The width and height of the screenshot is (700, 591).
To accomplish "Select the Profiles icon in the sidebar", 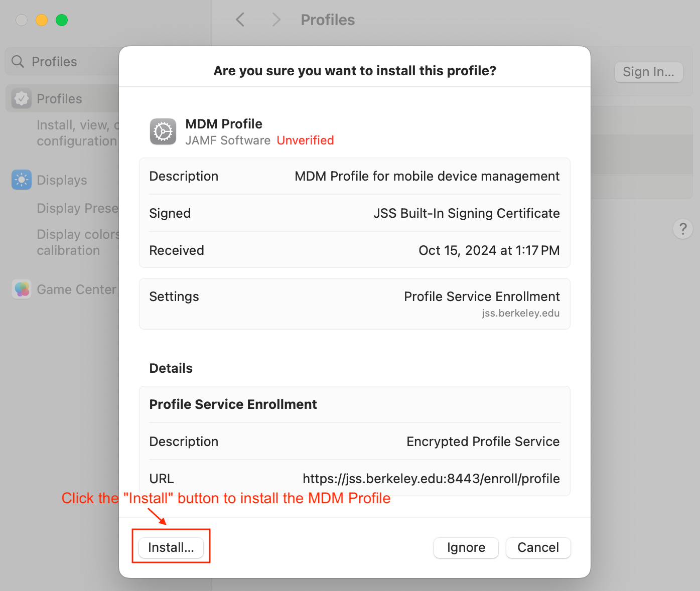I will [x=21, y=98].
